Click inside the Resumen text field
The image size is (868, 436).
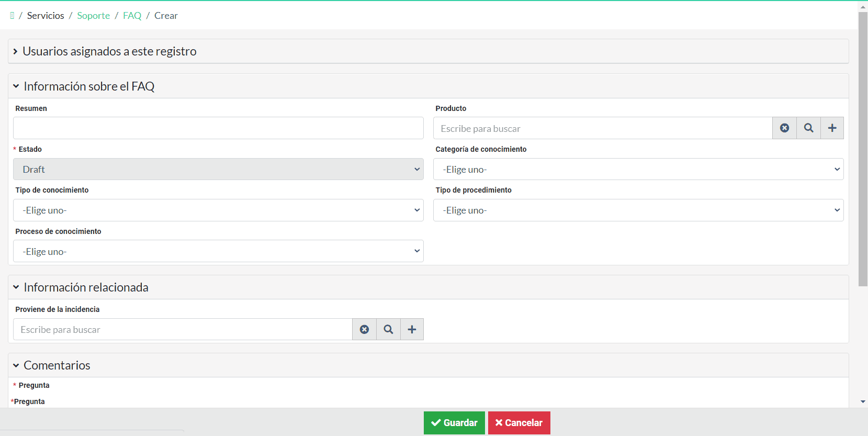(218, 128)
